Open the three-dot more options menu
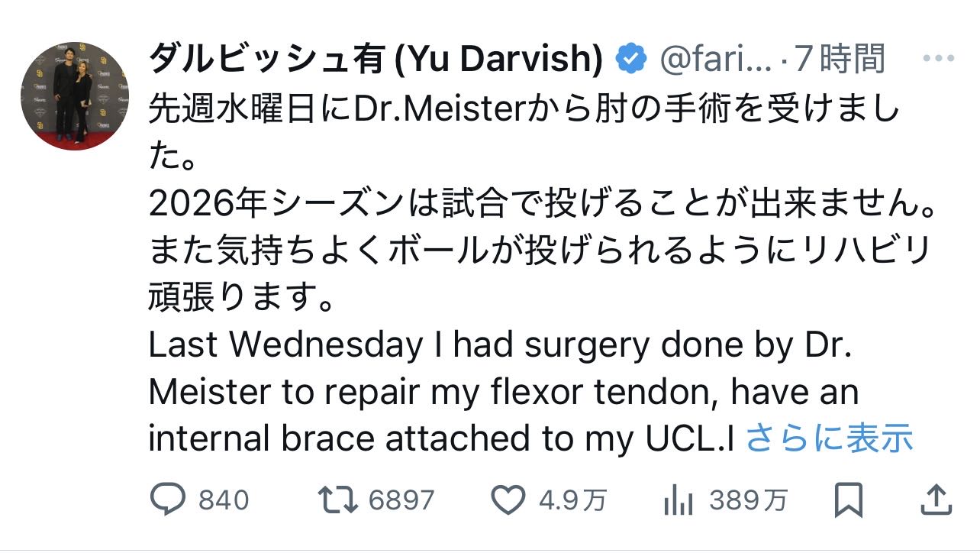The image size is (980, 553). coord(939,59)
